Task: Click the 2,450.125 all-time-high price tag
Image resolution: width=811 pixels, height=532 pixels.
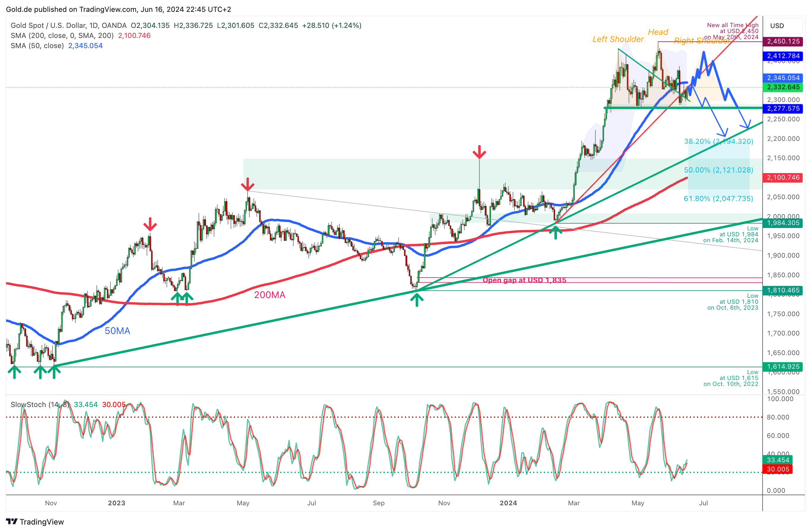Action: click(x=783, y=42)
